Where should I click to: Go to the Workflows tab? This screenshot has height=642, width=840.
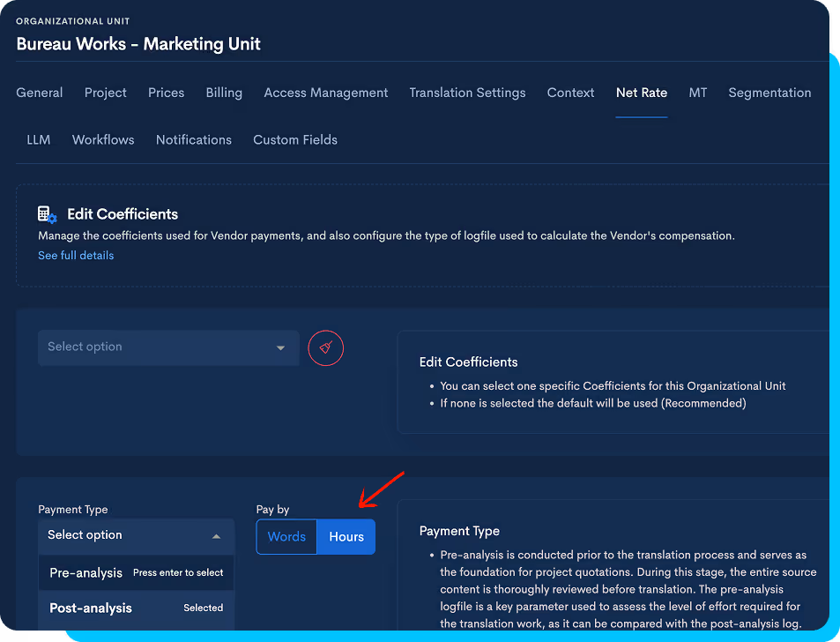click(103, 140)
